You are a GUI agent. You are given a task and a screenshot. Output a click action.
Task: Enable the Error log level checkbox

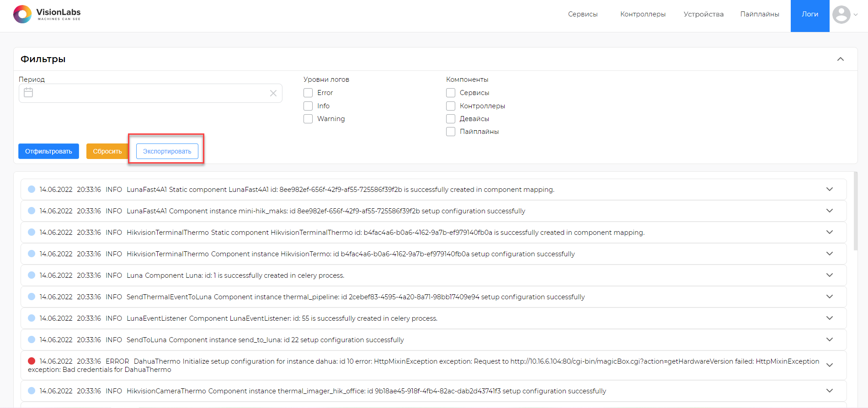(x=308, y=93)
